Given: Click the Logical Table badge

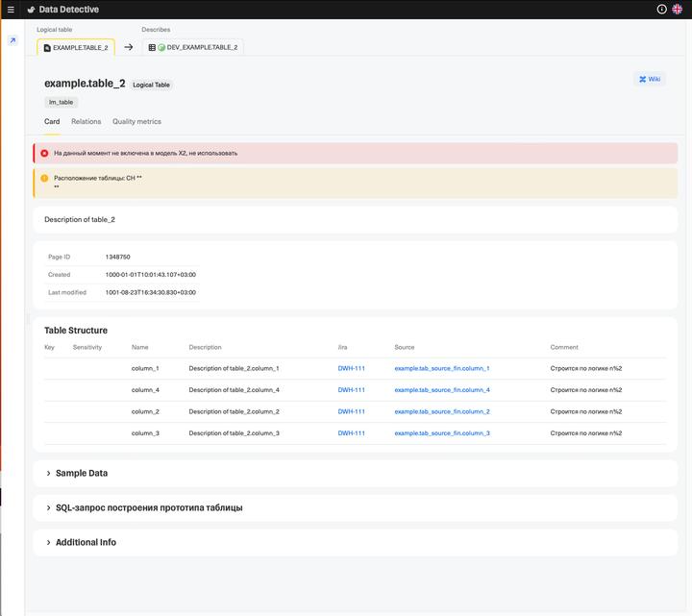Looking at the screenshot, I should 152,85.
